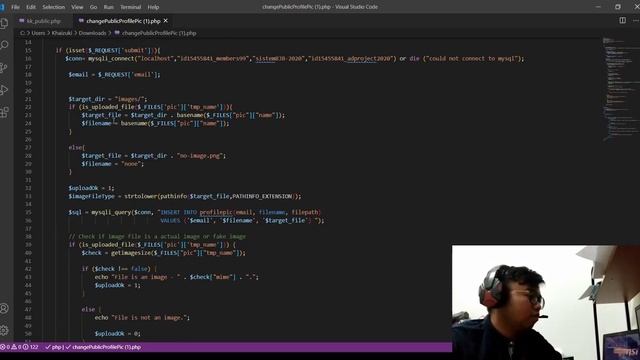Viewport: 640px width, 360px height.
Task: Click the Split Editor icon
Action: tap(622, 20)
